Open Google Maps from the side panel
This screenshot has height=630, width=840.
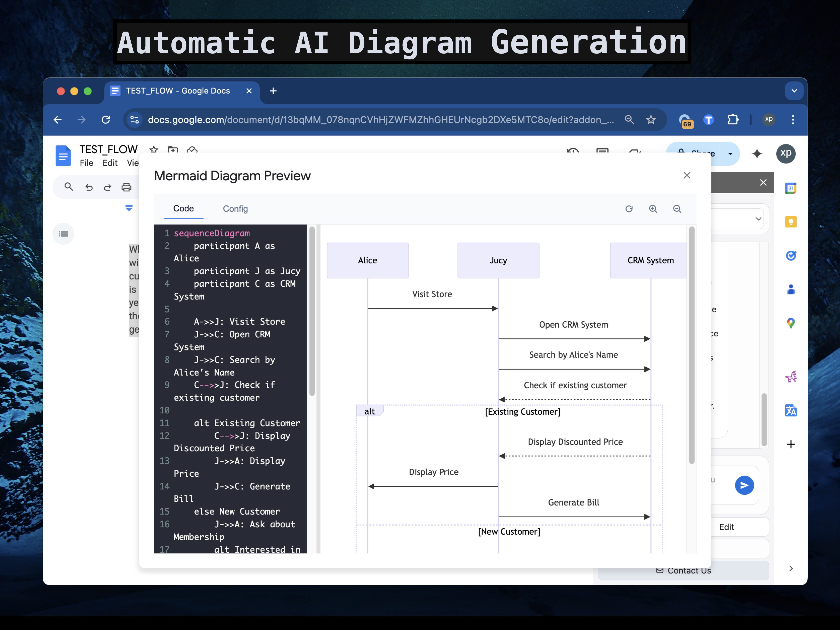[791, 323]
